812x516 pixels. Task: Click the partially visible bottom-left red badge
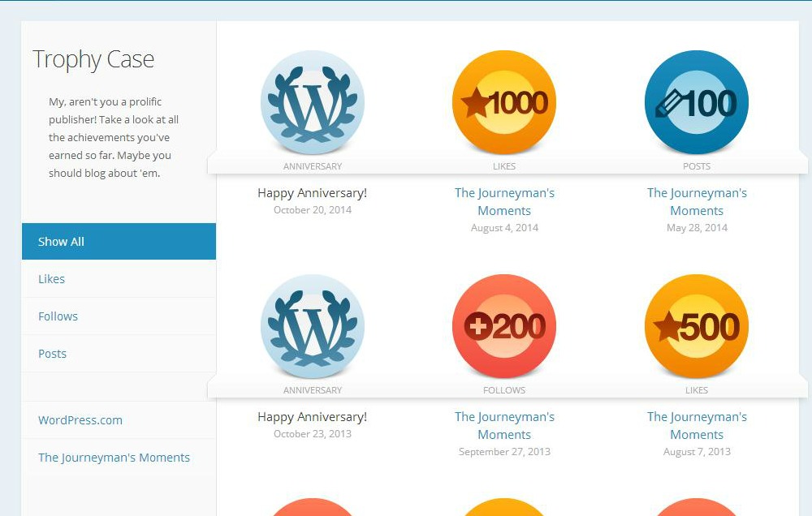pos(313,508)
